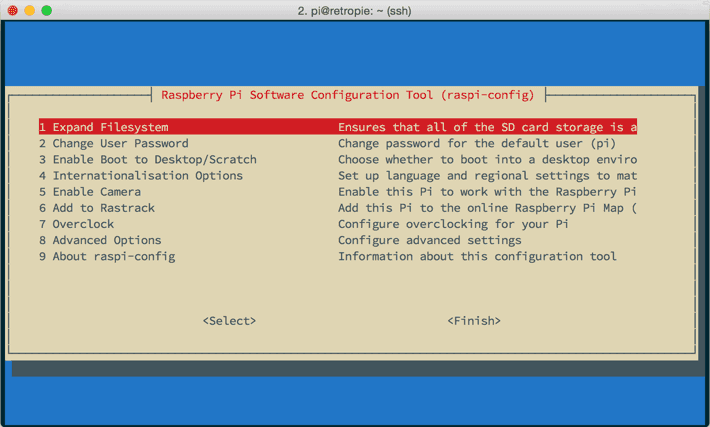Screen dimensions: 710x427
Task: Choose 6 Add to Rastrack entry
Action: 97,208
